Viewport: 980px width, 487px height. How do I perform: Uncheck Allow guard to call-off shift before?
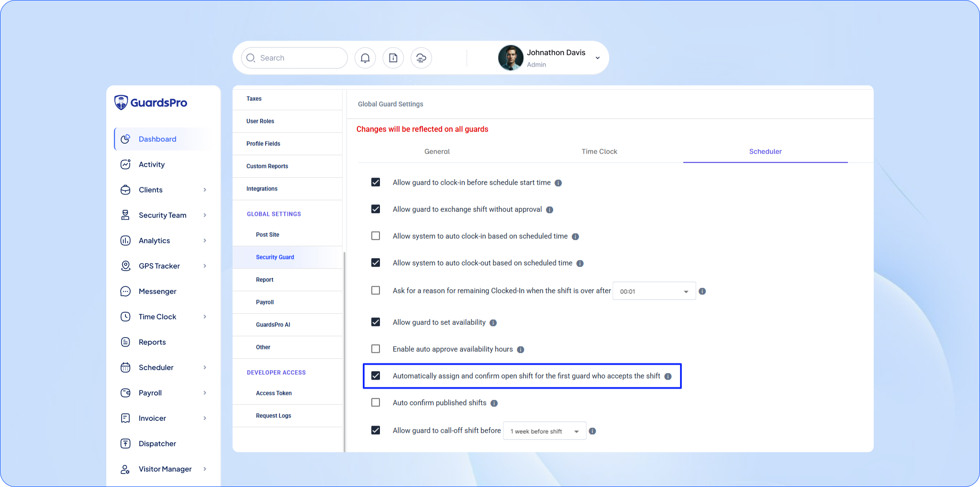376,430
